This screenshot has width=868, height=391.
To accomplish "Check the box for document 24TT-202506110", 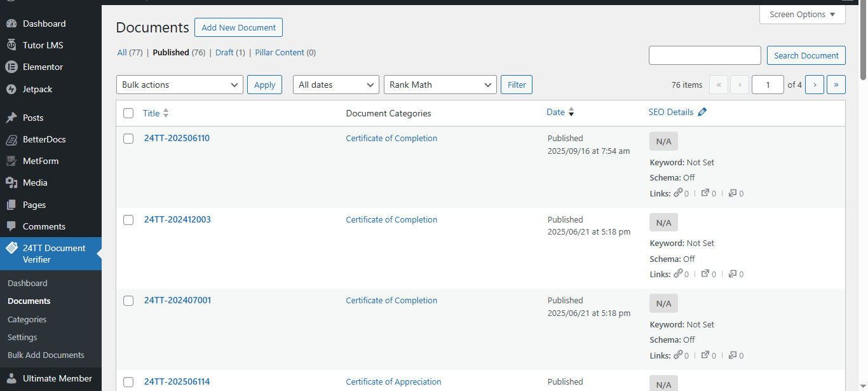I will point(128,139).
